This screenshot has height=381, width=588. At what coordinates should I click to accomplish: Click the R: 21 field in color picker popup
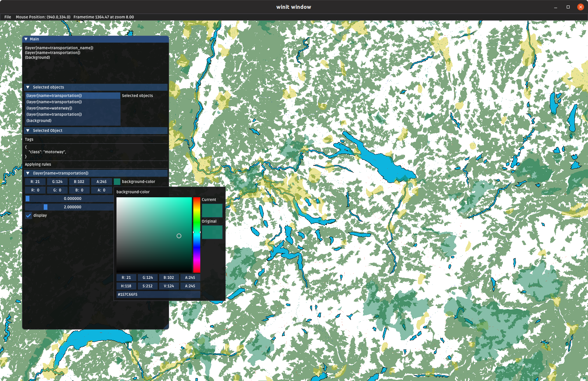click(x=126, y=277)
